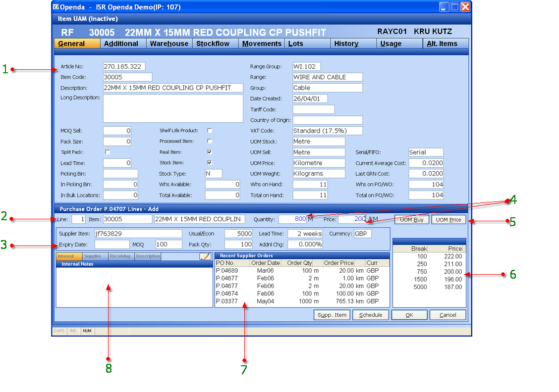
Task: Select the Movements tab
Action: click(x=261, y=44)
